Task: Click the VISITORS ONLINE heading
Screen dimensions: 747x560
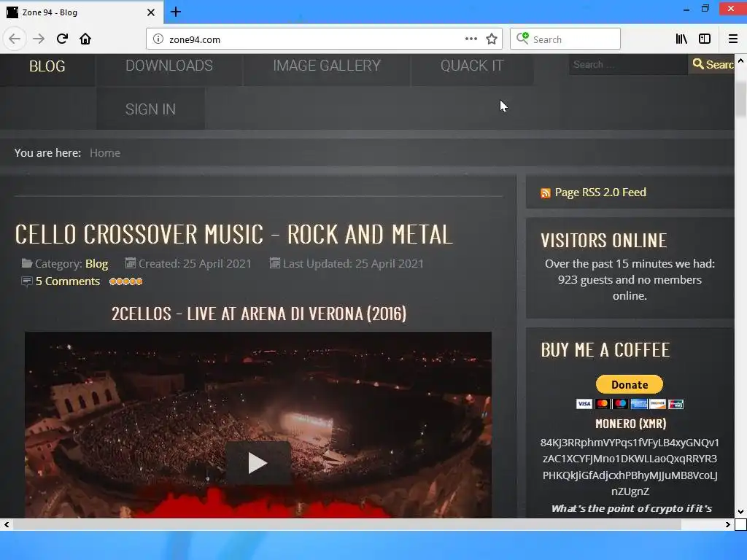Action: [x=603, y=241]
